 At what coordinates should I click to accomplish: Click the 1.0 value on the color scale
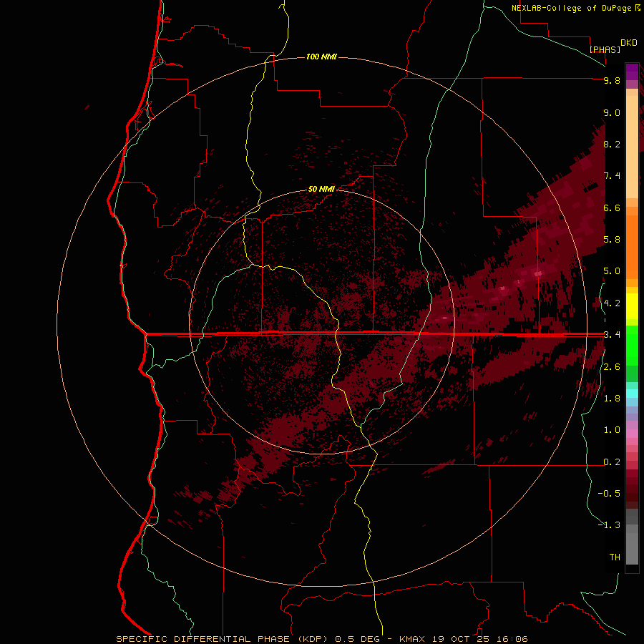pyautogui.click(x=612, y=430)
